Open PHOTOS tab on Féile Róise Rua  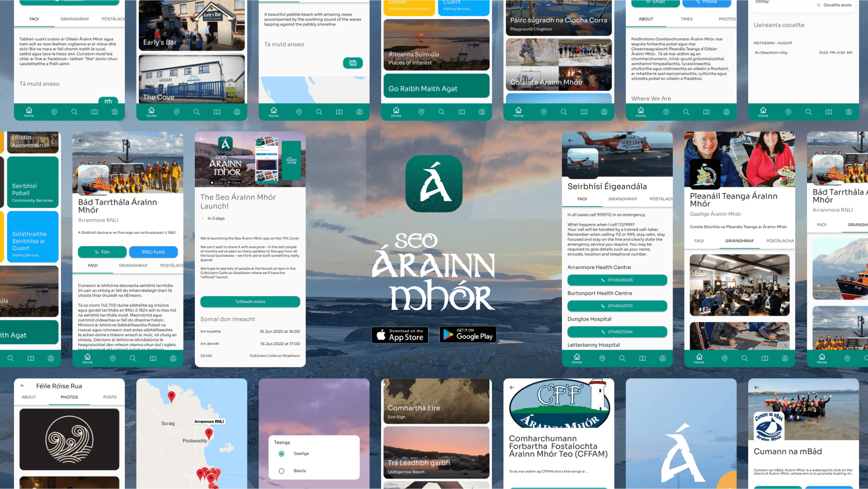pos(69,397)
